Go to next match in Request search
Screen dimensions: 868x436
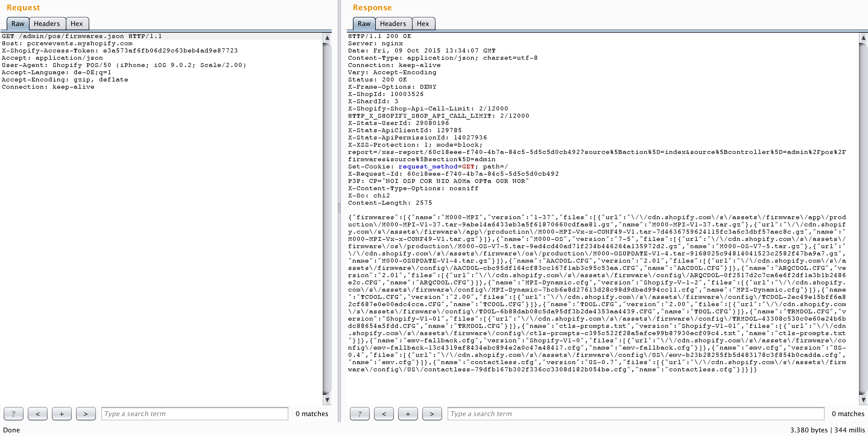86,414
